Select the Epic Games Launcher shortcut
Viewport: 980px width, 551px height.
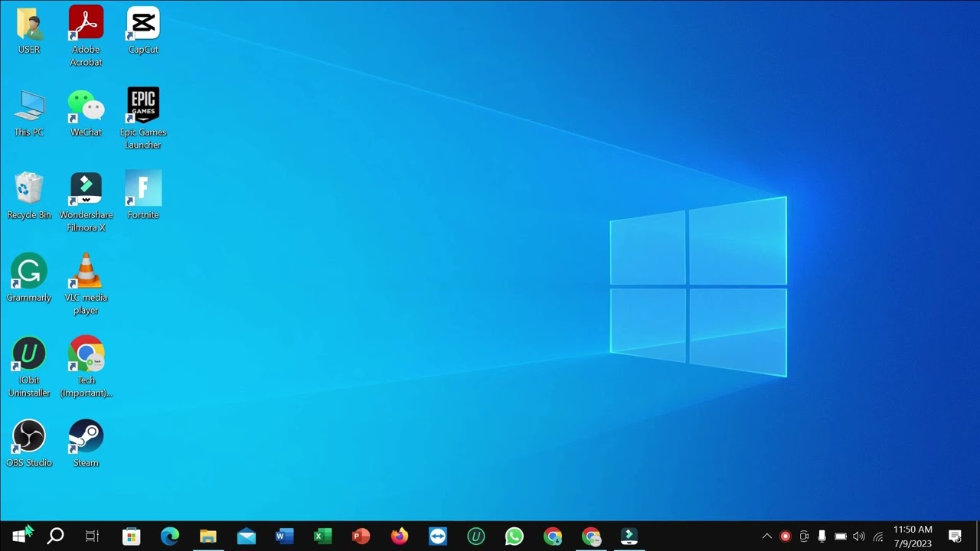pos(143,119)
